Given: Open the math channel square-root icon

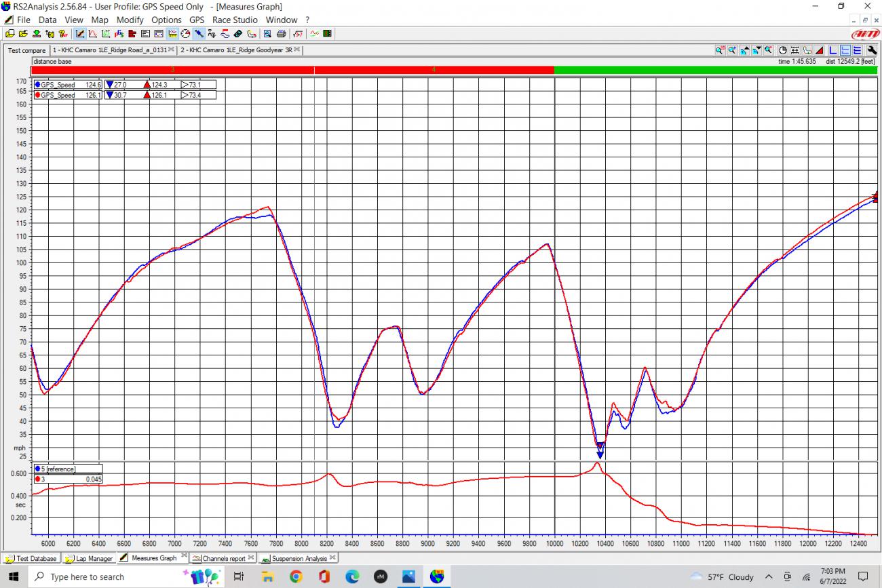Looking at the screenshot, I should [x=297, y=33].
